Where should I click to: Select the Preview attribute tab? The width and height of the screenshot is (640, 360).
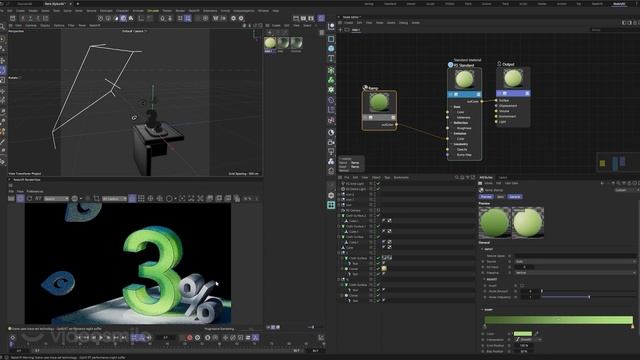click(486, 197)
